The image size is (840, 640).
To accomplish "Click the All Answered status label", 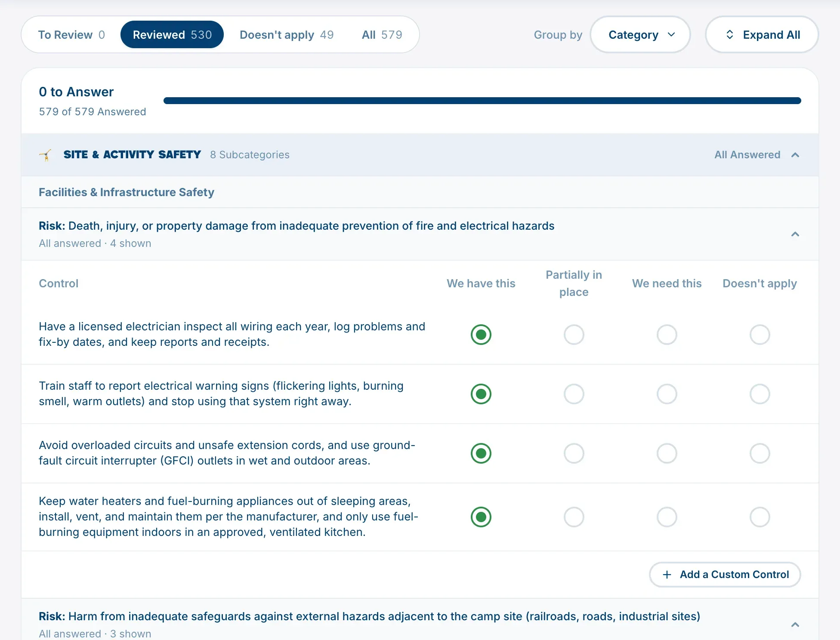I will point(747,155).
